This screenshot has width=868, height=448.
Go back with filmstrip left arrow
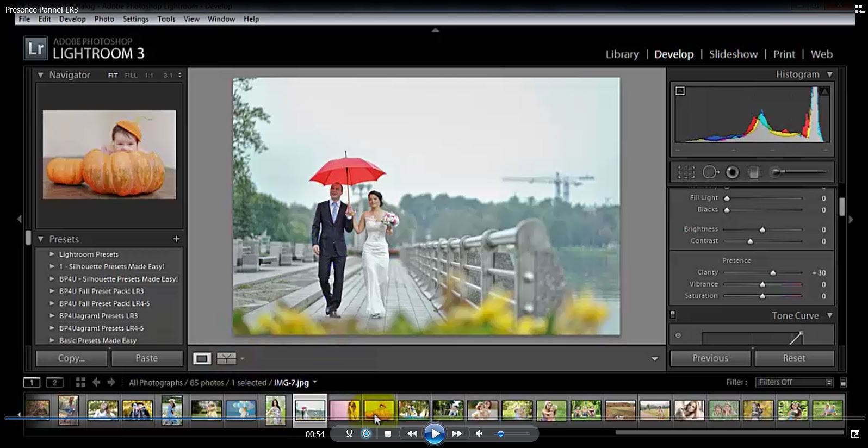click(96, 382)
